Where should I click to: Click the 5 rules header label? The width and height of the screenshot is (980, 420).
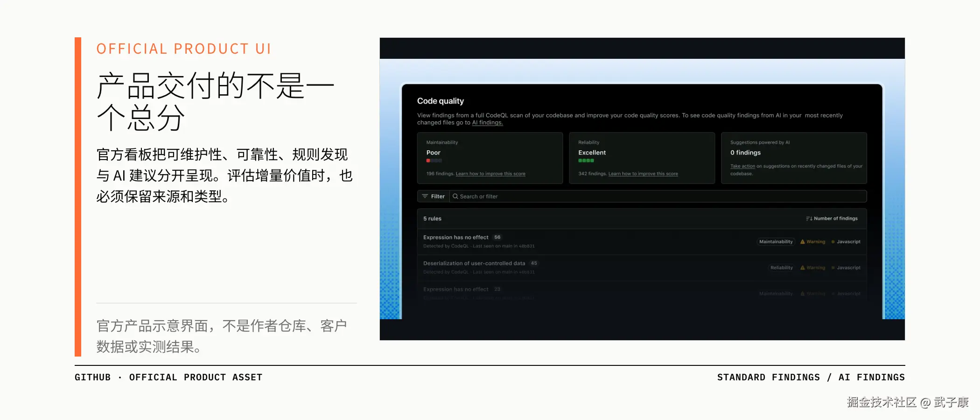pyautogui.click(x=433, y=218)
